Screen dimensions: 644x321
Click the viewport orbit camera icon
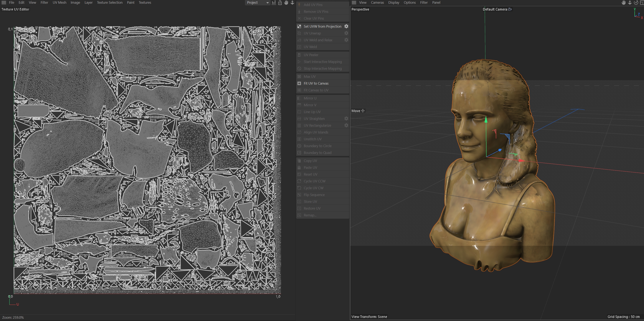point(636,2)
